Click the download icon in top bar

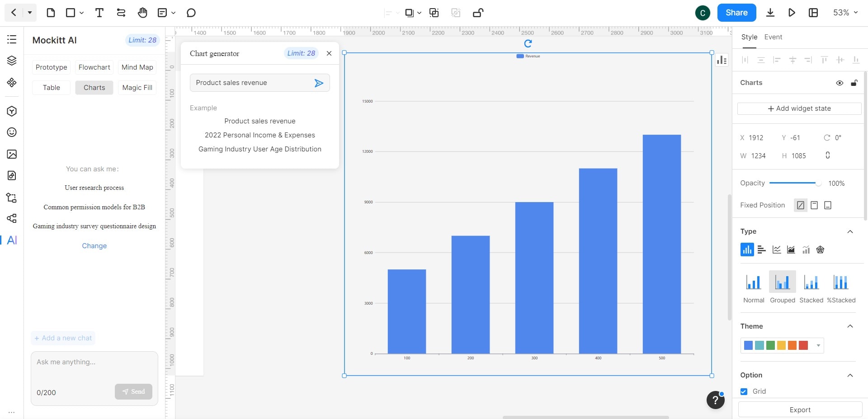(770, 13)
